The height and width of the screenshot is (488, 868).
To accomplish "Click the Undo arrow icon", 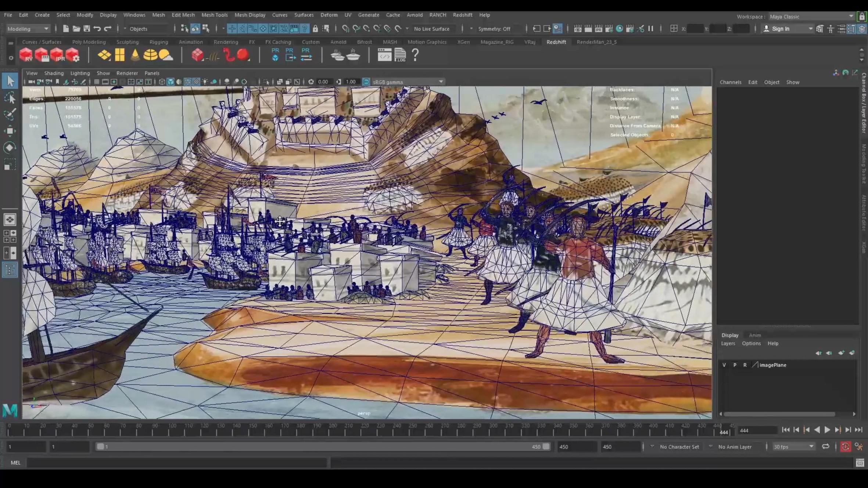I will [97, 29].
